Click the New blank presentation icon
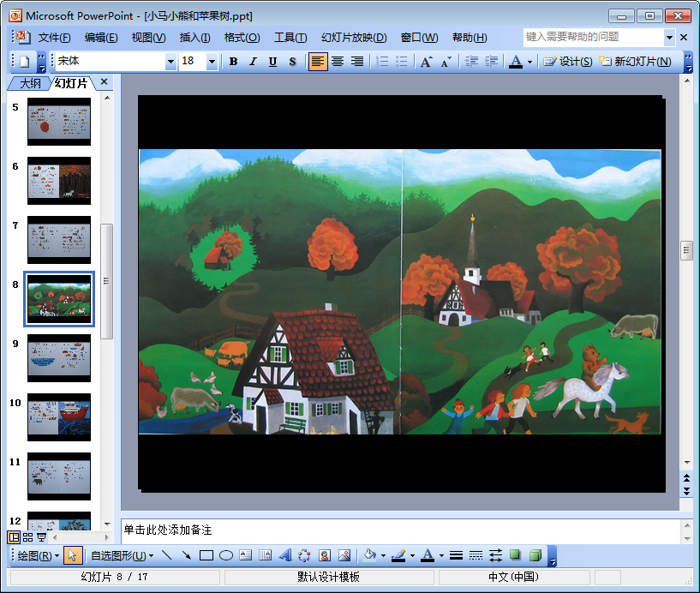 pos(25,62)
